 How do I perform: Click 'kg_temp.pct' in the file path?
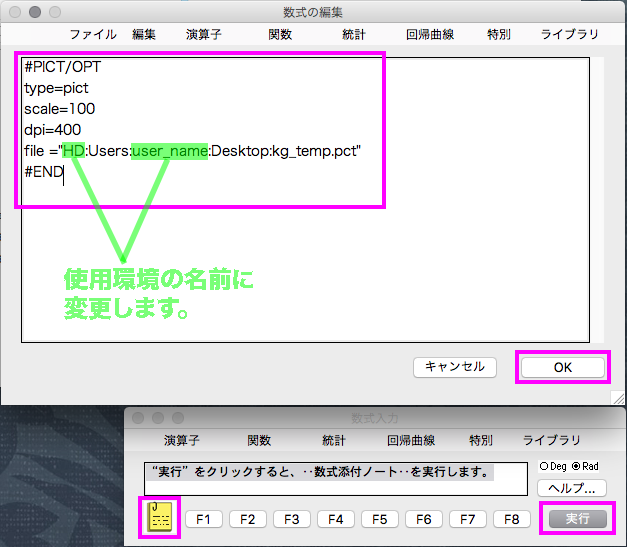pyautogui.click(x=314, y=151)
